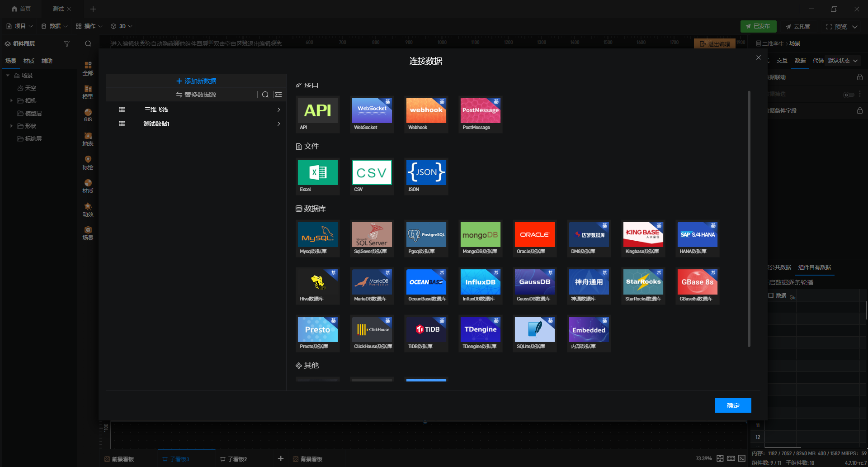
Task: Filter the component layers
Action: click(x=67, y=44)
